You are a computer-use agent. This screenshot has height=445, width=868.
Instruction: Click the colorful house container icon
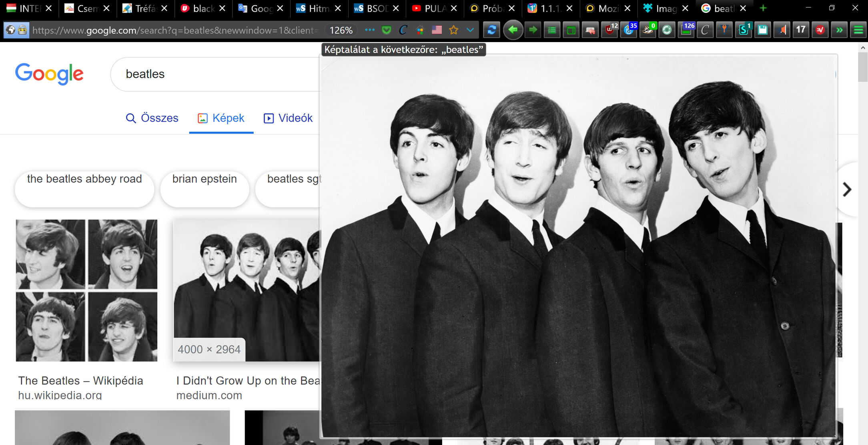pyautogui.click(x=420, y=30)
